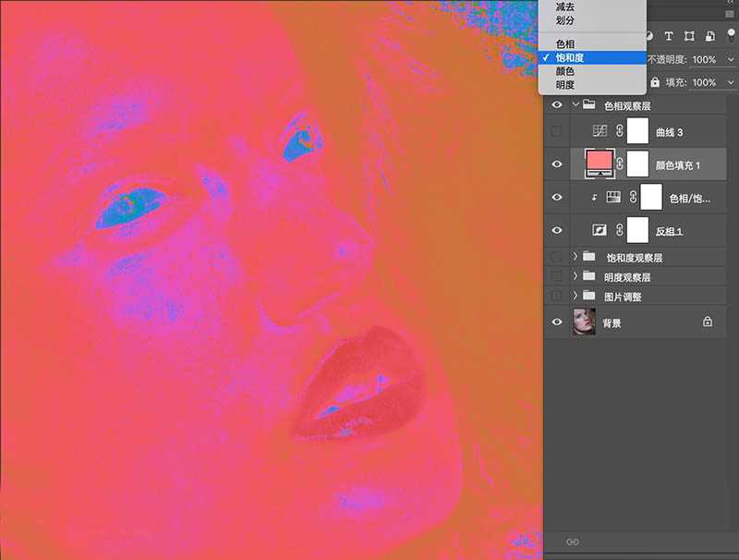Expand the 饱和度观察层 group
Screen dimensions: 739x560
pyautogui.click(x=575, y=257)
